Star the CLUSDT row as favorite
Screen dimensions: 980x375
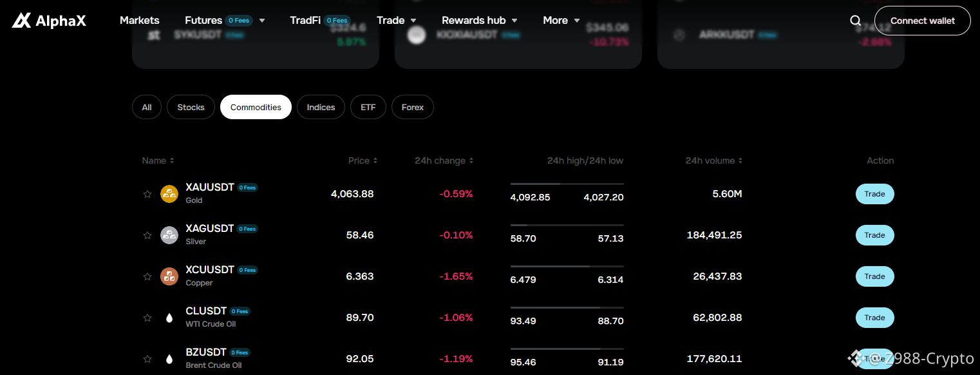point(147,318)
